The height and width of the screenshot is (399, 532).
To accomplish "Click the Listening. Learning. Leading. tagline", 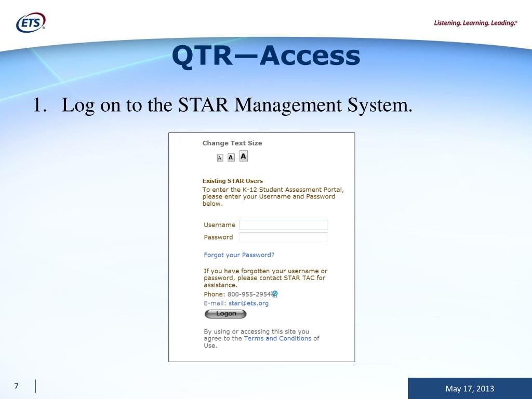I will (476, 23).
